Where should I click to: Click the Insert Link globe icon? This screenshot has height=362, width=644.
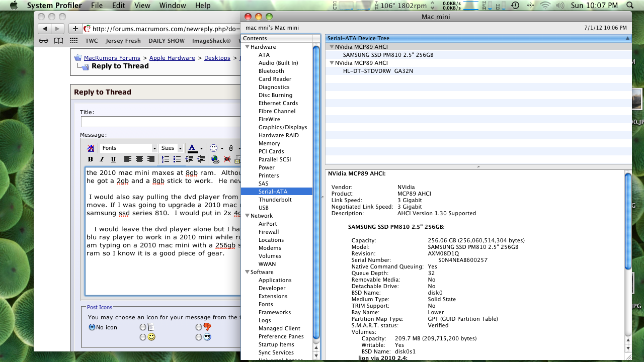point(215,159)
